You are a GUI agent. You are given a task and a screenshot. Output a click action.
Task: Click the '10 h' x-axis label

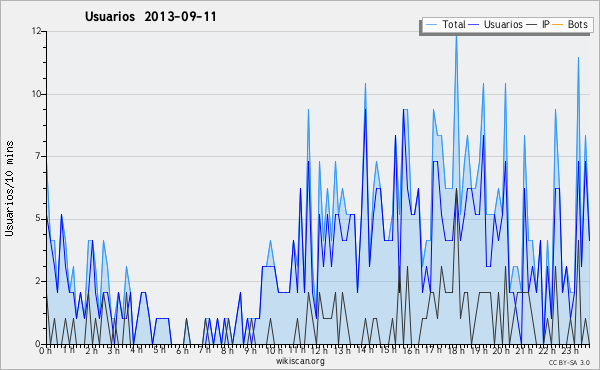(x=274, y=350)
